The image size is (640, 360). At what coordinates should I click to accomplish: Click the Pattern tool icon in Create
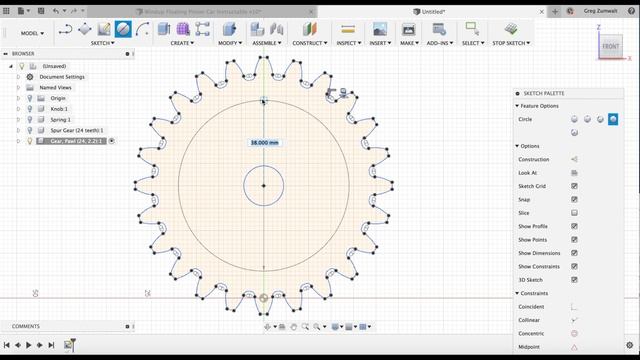click(202, 29)
